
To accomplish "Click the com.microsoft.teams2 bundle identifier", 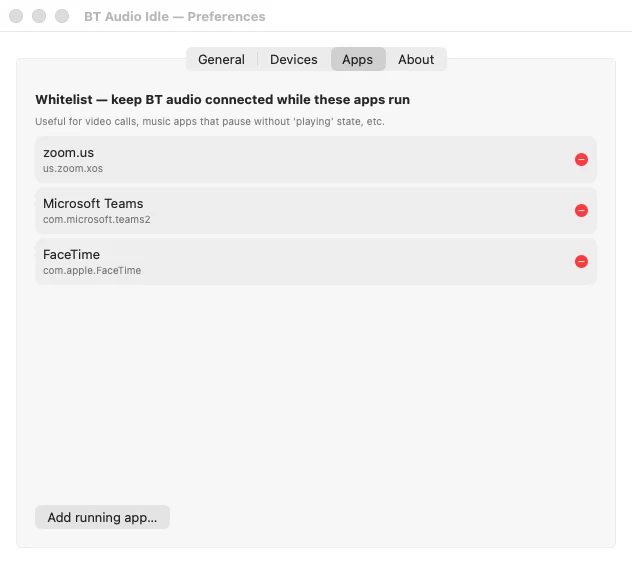I will coord(97,219).
